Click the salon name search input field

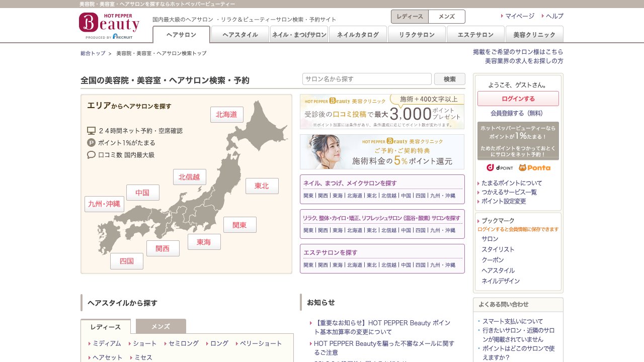(367, 79)
